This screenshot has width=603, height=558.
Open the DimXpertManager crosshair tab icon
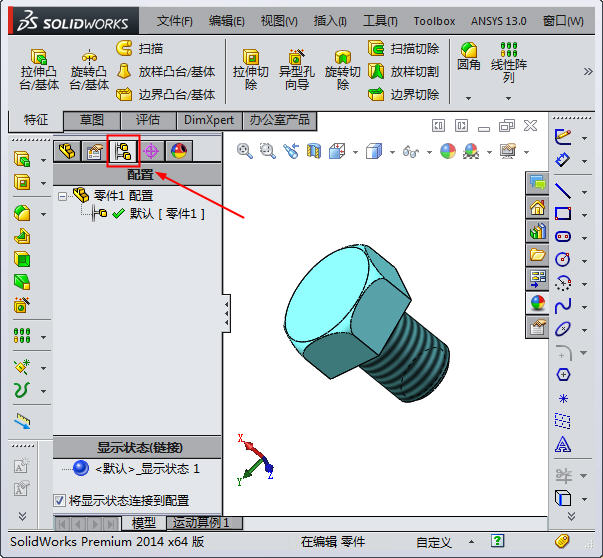click(151, 152)
